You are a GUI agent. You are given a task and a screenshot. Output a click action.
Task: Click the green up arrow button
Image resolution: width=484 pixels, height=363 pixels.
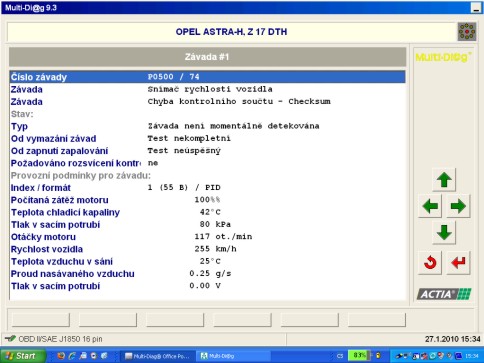pos(444,180)
